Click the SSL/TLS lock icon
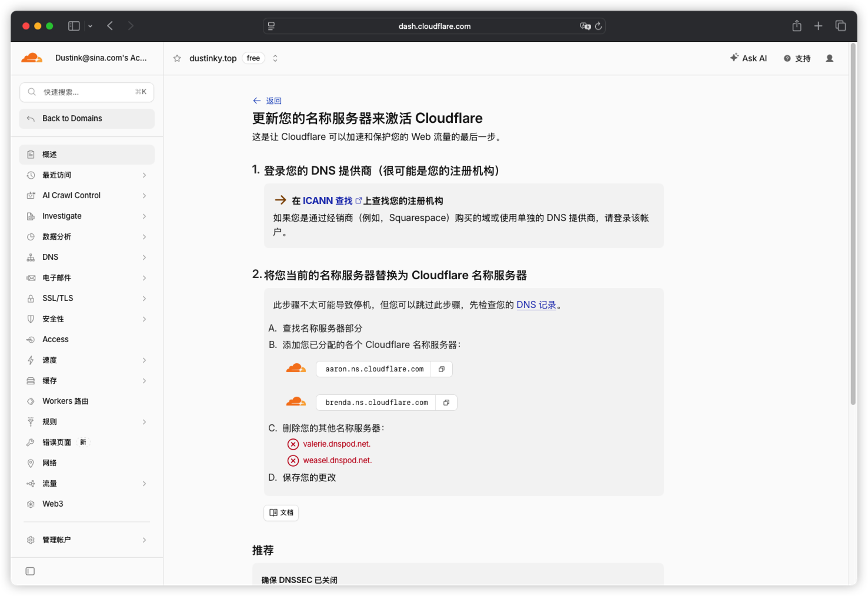The image size is (868, 596). tap(31, 299)
